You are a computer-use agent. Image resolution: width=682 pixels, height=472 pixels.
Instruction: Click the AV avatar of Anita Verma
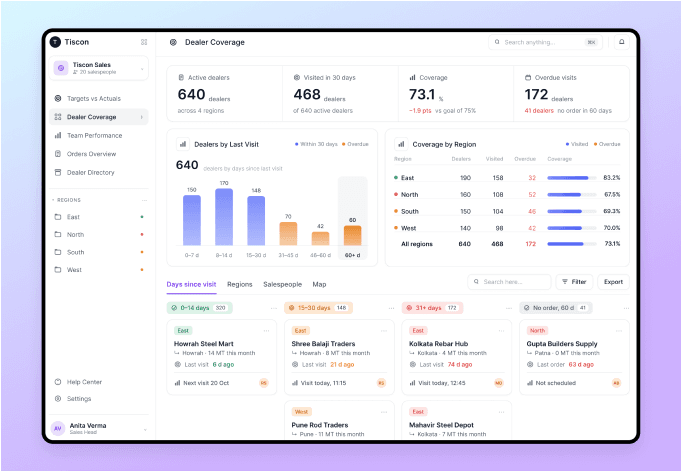(x=58, y=428)
